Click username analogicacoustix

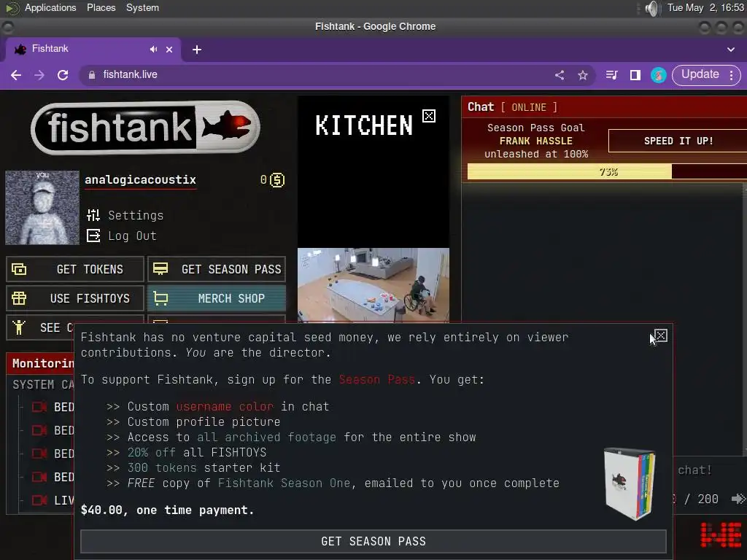140,180
